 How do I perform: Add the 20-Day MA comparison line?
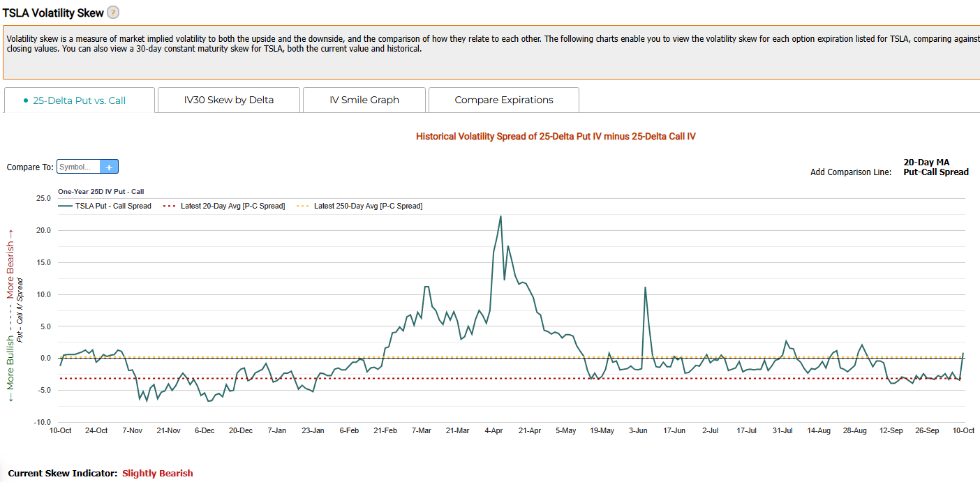tap(926, 163)
